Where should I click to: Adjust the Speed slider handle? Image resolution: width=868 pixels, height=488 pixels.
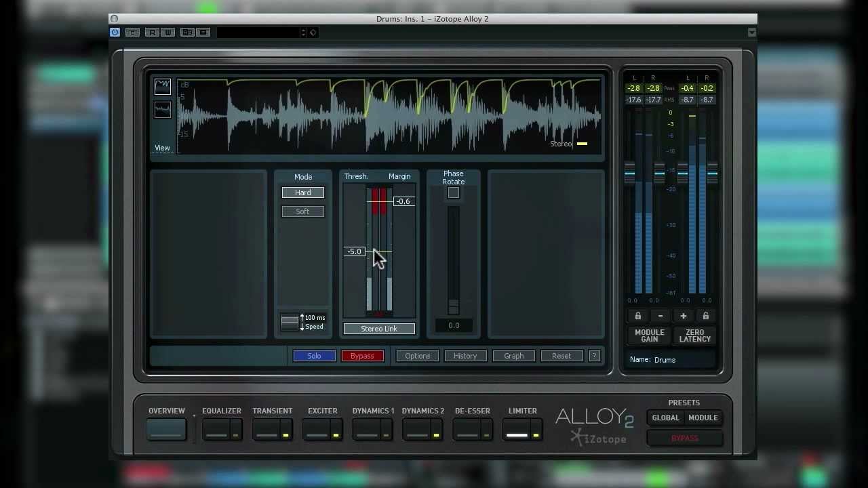tap(290, 323)
